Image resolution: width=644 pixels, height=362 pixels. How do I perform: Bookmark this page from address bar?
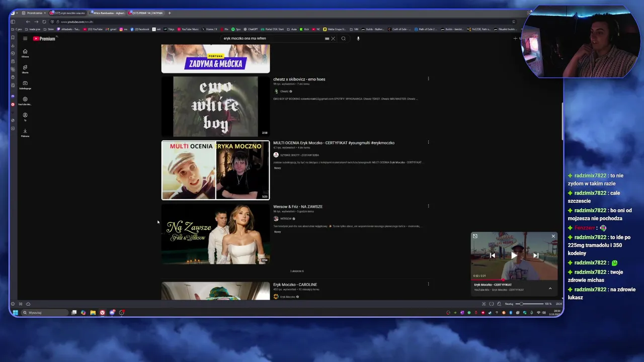coord(513,22)
